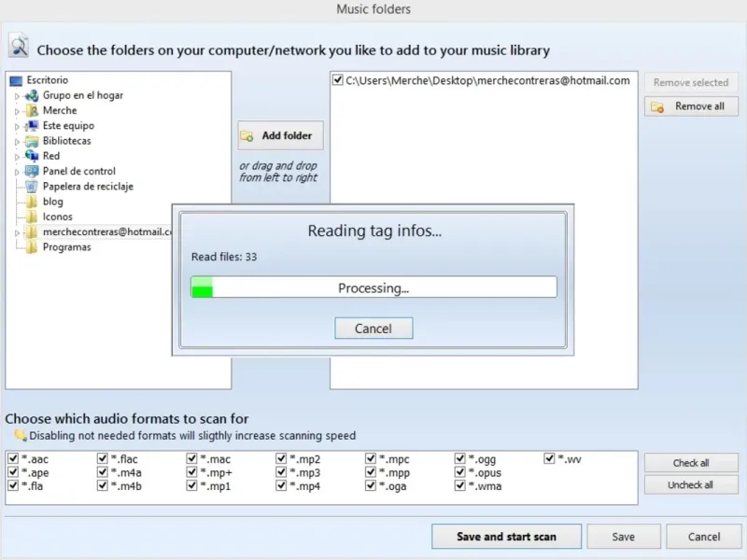Expand the Bibliotecas tree node
Screen dimensions: 747x560
(x=17, y=142)
